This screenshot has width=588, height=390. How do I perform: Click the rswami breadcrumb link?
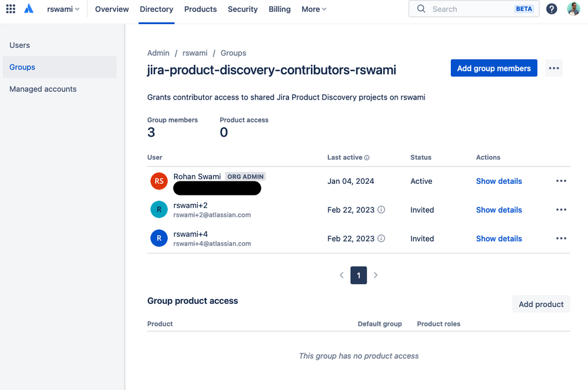tap(195, 53)
